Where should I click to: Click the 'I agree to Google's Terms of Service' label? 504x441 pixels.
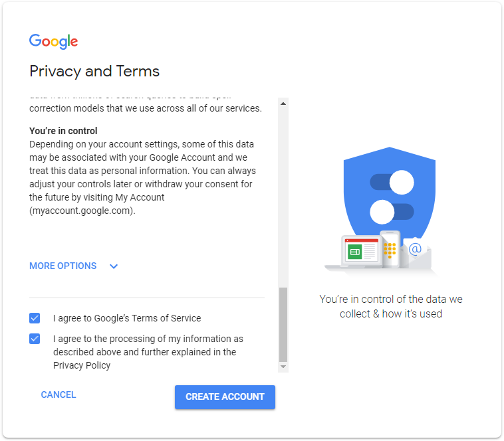(x=127, y=318)
